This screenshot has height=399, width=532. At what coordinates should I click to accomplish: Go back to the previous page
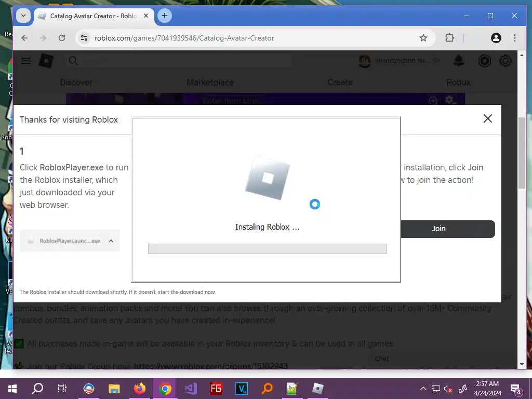tap(24, 38)
